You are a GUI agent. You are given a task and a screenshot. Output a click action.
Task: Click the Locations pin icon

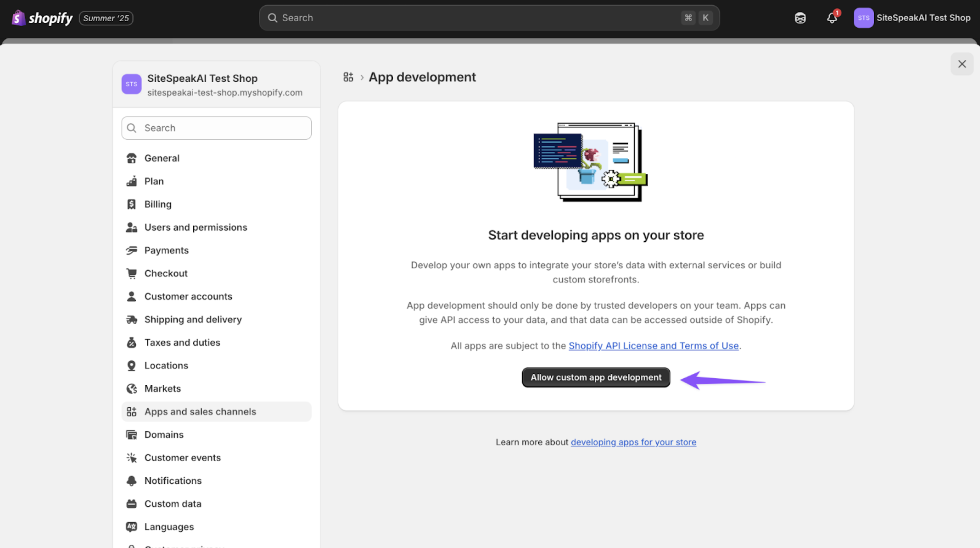coord(132,366)
